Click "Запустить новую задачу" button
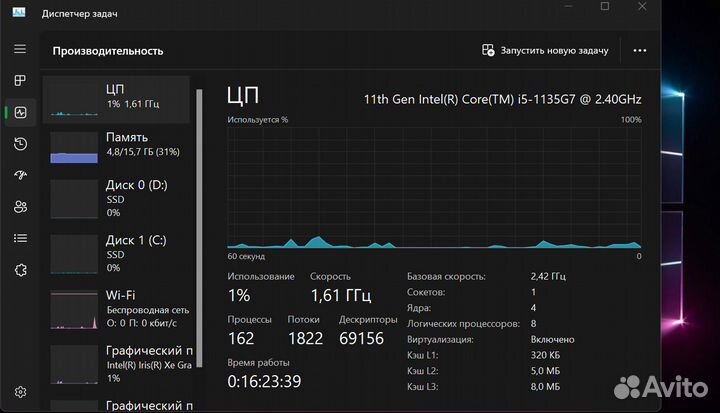720x413 pixels. click(545, 50)
